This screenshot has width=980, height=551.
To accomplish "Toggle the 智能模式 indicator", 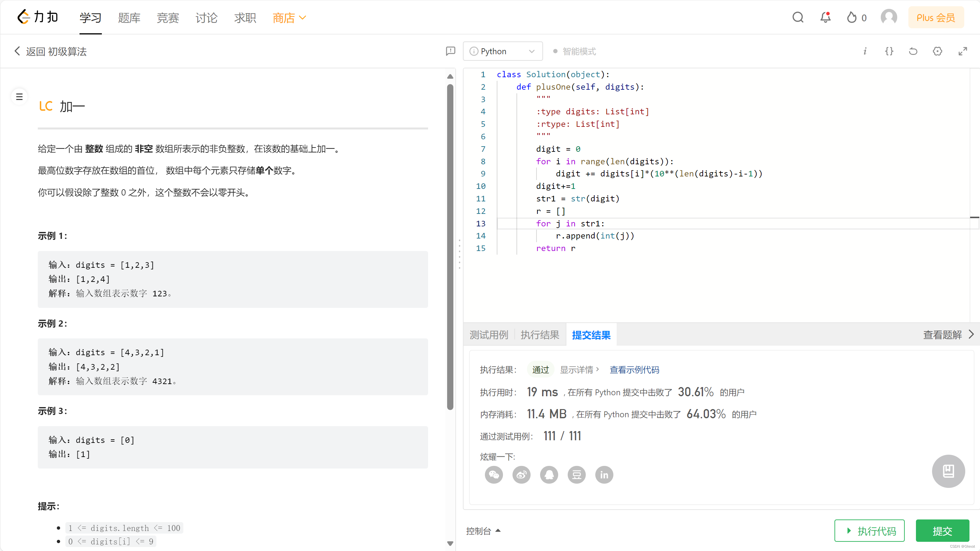I will click(x=575, y=51).
